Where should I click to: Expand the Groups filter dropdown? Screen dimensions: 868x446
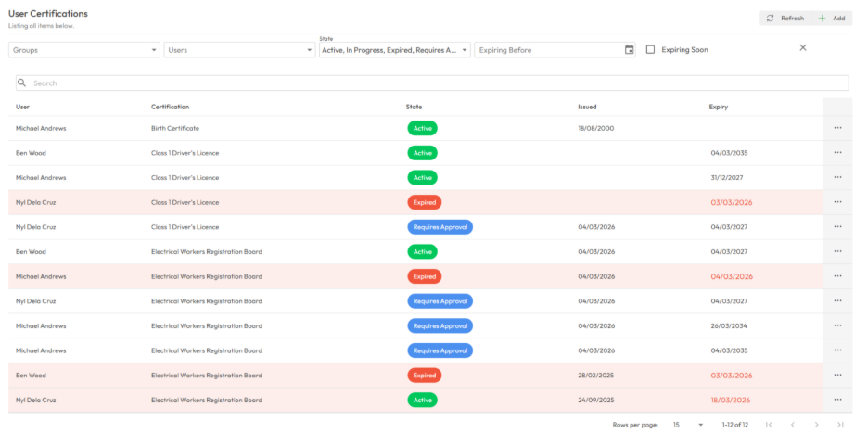(84, 50)
